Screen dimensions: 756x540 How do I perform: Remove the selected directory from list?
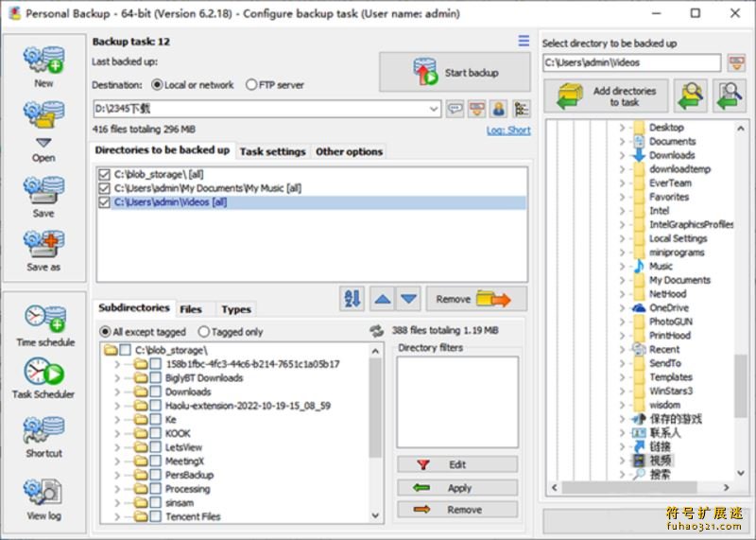(x=476, y=299)
